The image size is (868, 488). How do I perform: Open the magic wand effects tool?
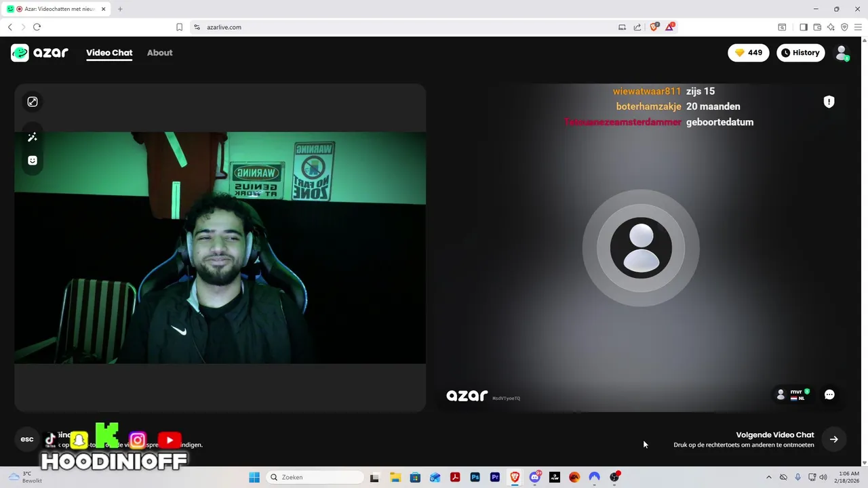tap(33, 137)
